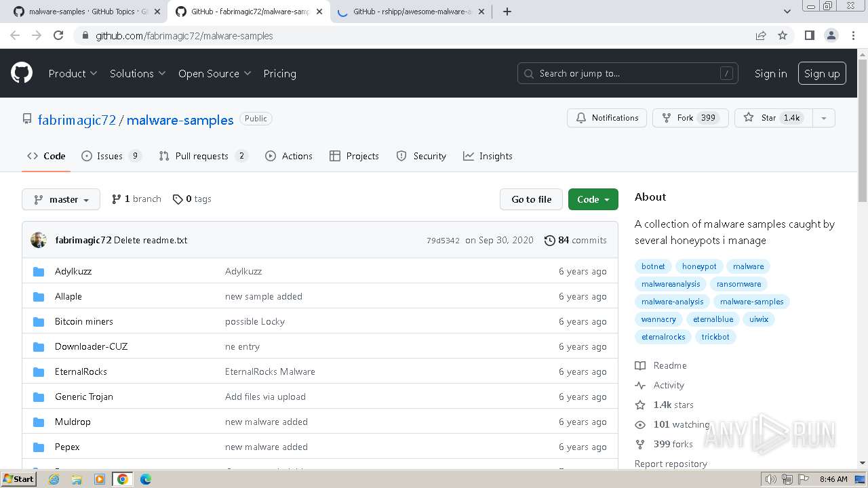The width and height of the screenshot is (868, 488).
Task: Expand the Star lists dropdown arrow
Action: click(823, 118)
